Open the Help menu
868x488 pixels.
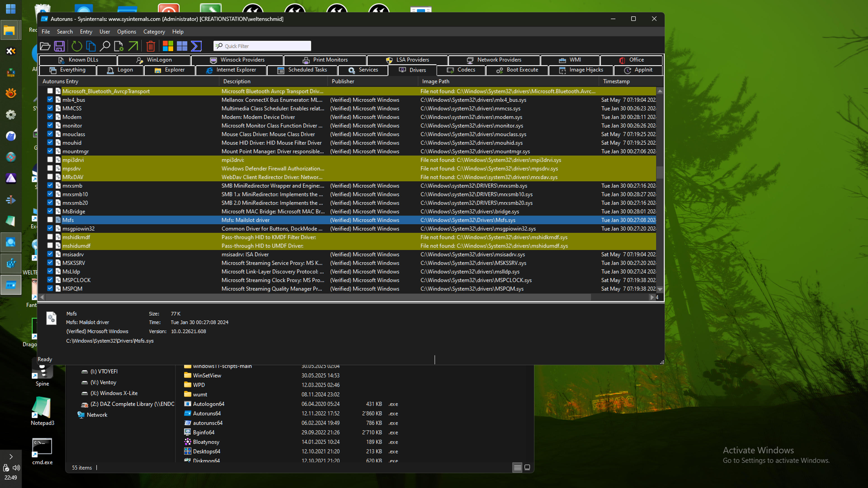pyautogui.click(x=178, y=32)
